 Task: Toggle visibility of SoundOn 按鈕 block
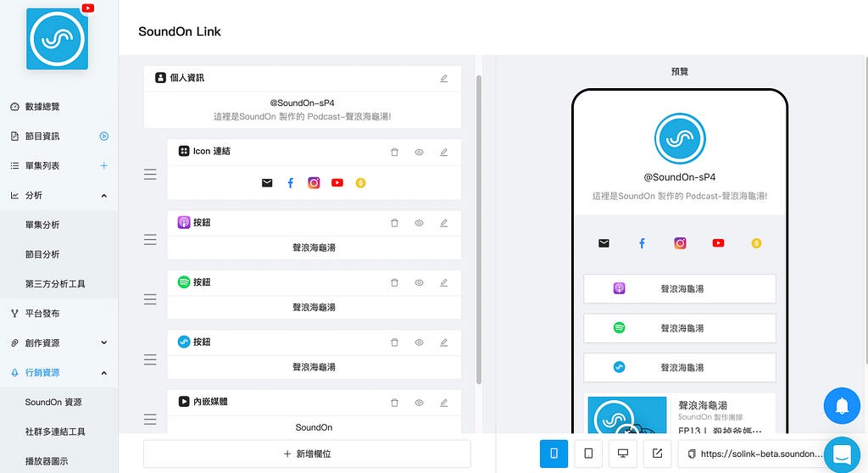click(x=419, y=342)
